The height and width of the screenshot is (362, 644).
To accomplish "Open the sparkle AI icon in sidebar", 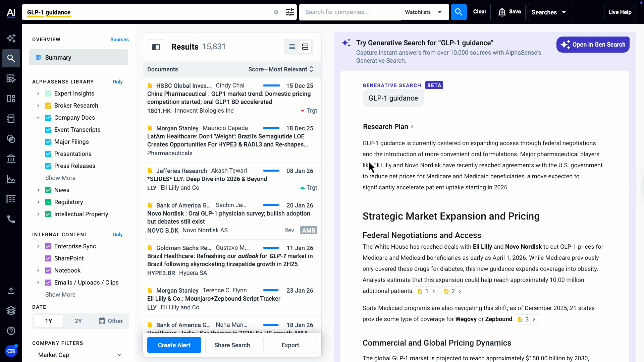I will (x=11, y=38).
